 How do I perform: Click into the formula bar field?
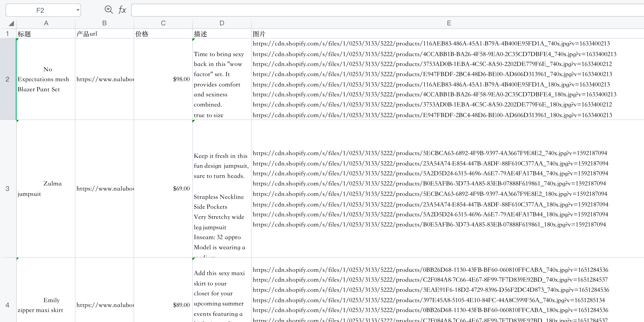pos(388,10)
